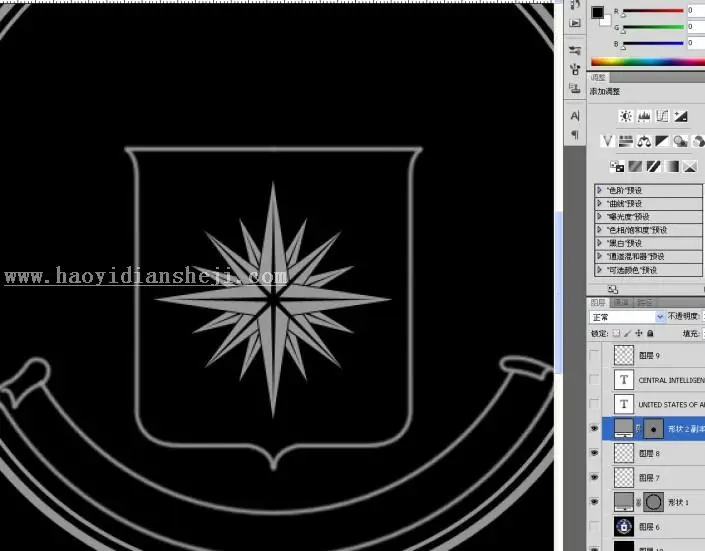Hide the 形状 2 副本 layer
The height and width of the screenshot is (551, 705).
coord(594,429)
